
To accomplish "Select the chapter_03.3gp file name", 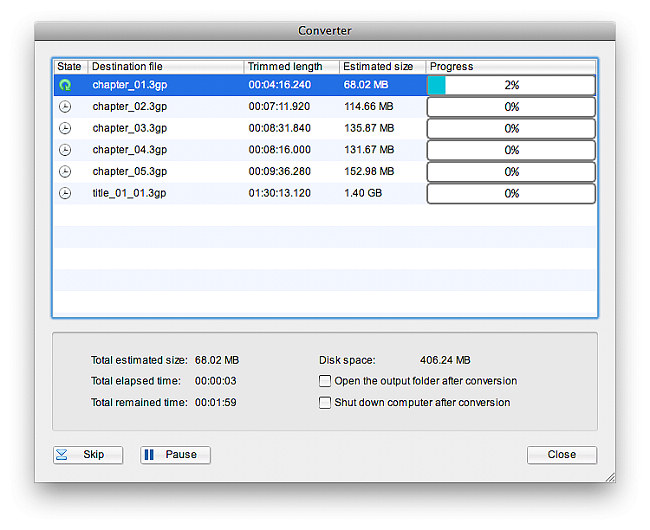I will tap(130, 128).
